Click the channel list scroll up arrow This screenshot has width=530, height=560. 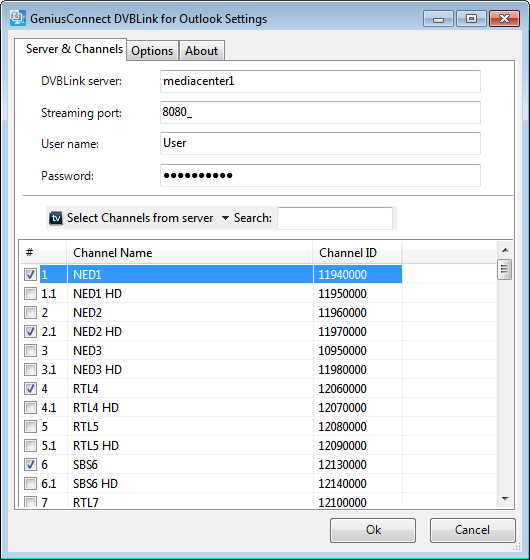[x=505, y=250]
